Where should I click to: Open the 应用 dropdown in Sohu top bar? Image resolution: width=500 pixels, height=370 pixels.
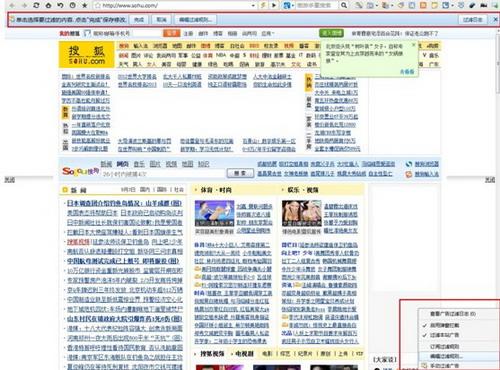tap(268, 33)
